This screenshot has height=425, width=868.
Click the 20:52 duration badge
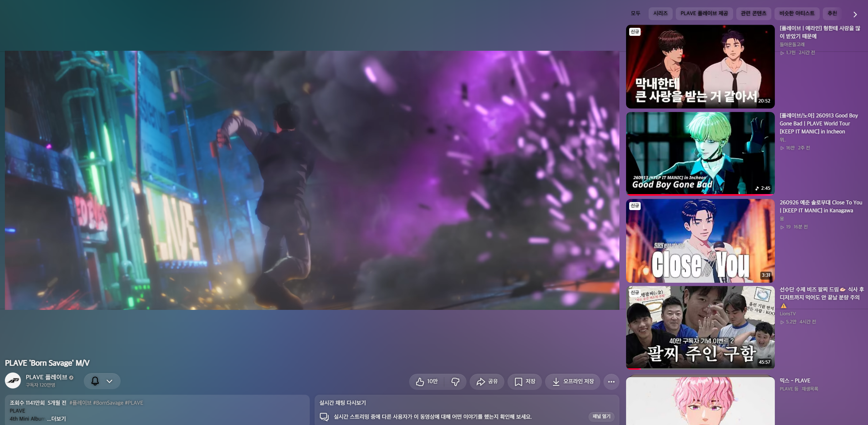[764, 101]
